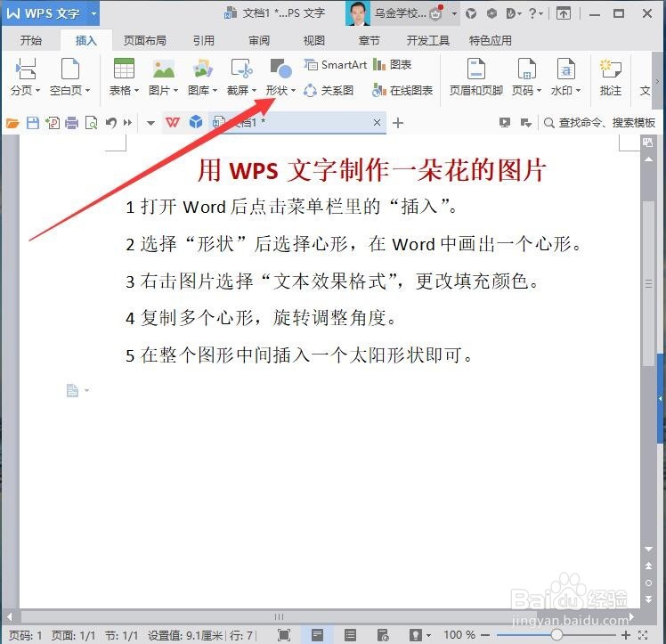Click the zoom in plus button
Screen dimensions: 666x644
[x=626, y=635]
